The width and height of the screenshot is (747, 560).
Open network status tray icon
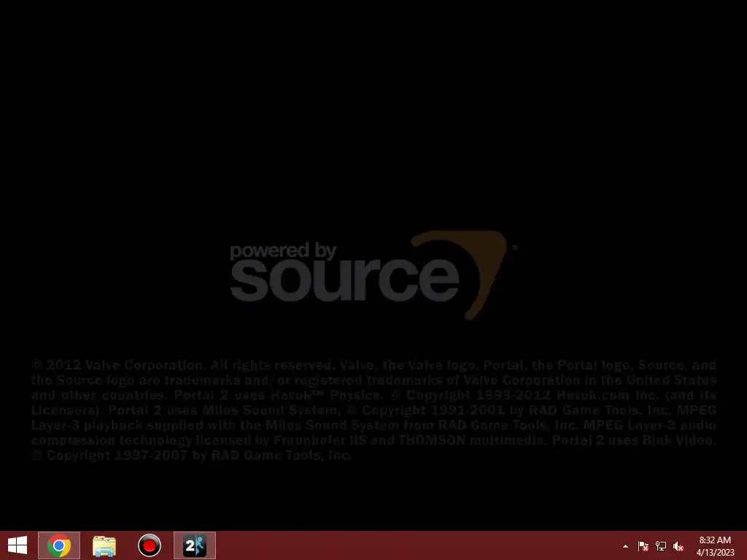(661, 546)
